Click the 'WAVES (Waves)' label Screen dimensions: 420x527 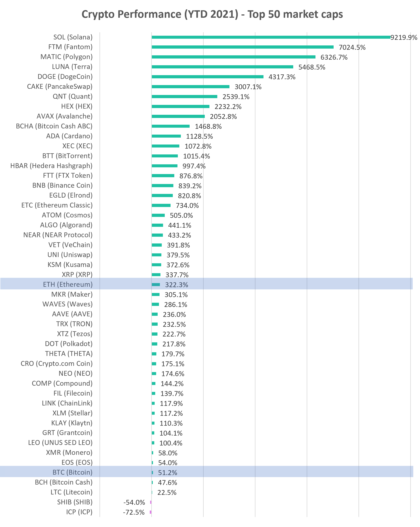point(68,304)
